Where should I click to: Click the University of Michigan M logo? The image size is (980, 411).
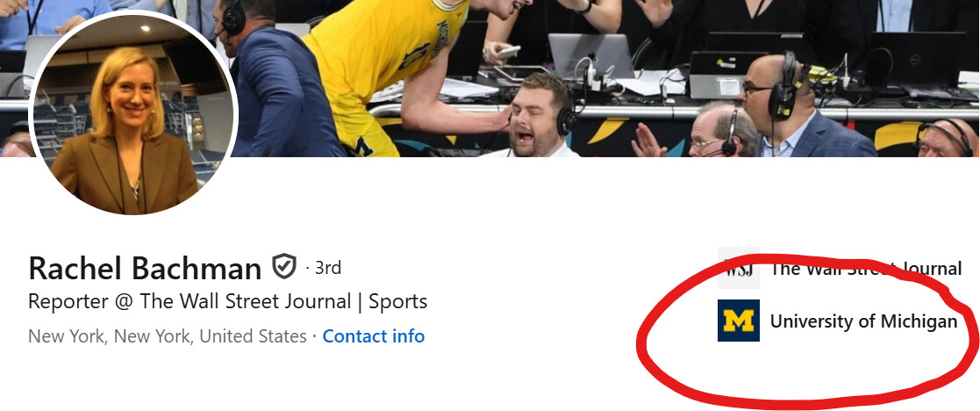(x=738, y=321)
